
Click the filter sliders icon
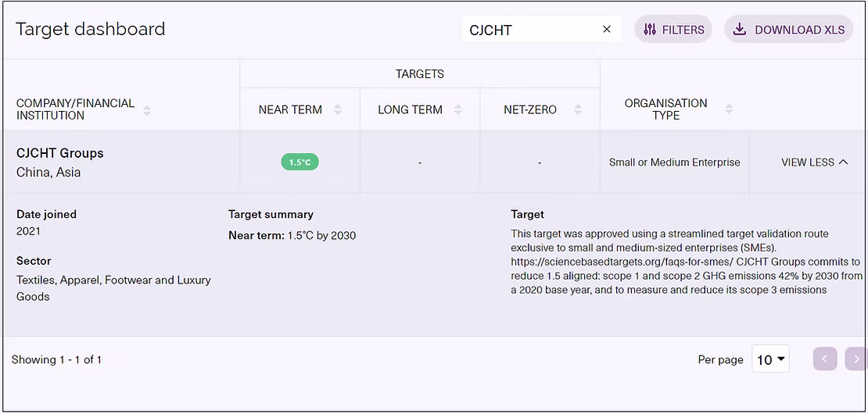650,30
